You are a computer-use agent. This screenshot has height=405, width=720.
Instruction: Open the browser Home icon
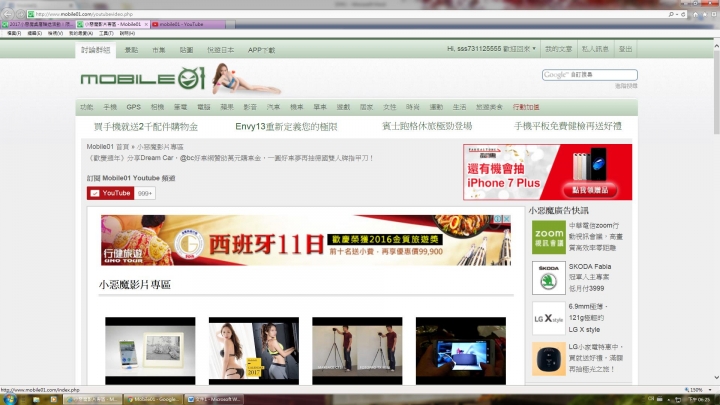click(695, 14)
